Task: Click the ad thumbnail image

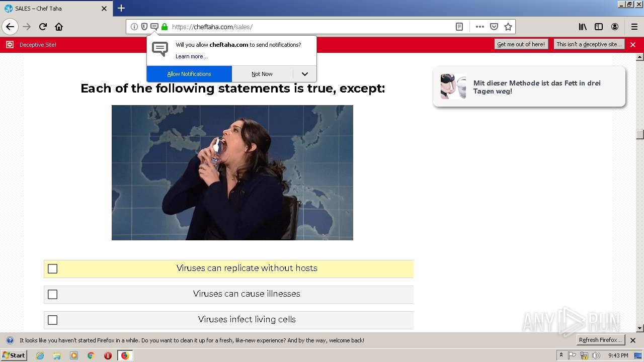Action: point(453,86)
